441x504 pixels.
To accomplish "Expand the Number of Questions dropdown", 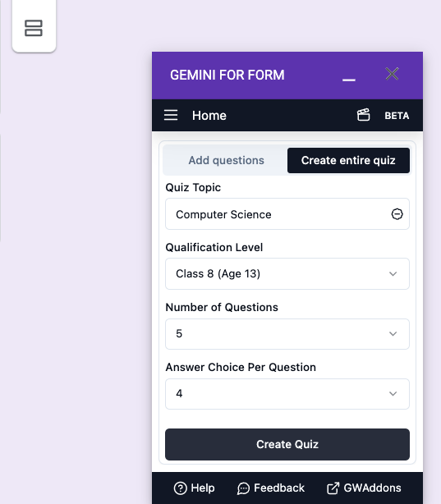I will click(x=287, y=334).
